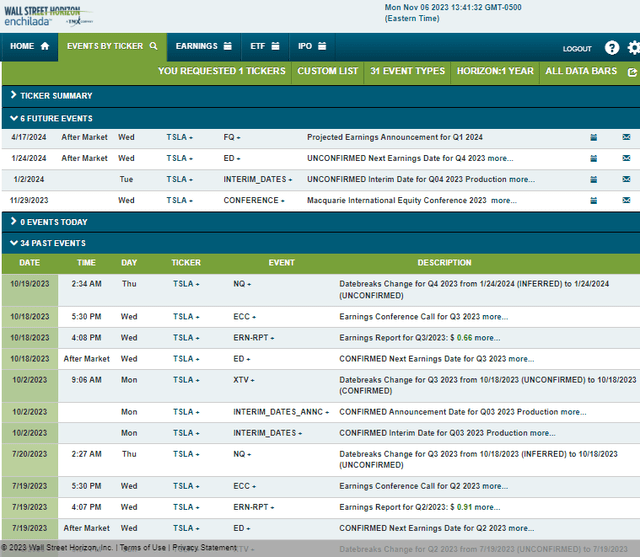The width and height of the screenshot is (640, 557).
Task: Open NQ dropdown in 7/20/2023 row
Action: point(242,454)
